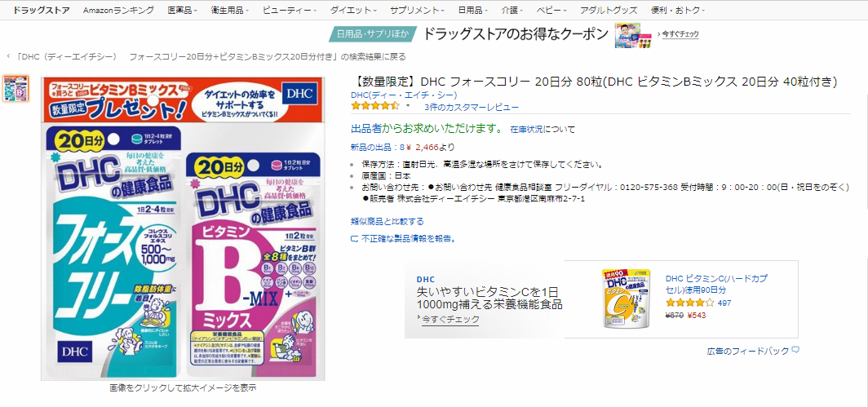868x407 pixels.
Task: Click the star rating icons under brand name
Action: pos(374,106)
